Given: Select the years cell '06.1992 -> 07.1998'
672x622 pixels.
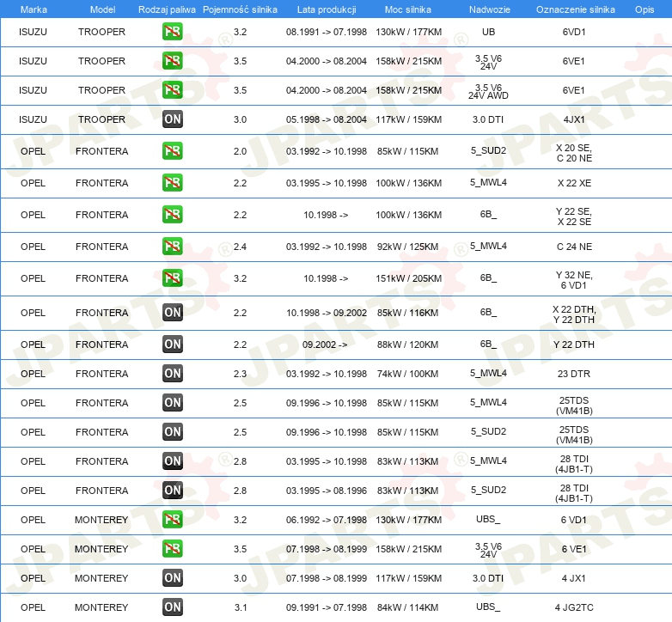Looking at the screenshot, I should coord(327,520).
